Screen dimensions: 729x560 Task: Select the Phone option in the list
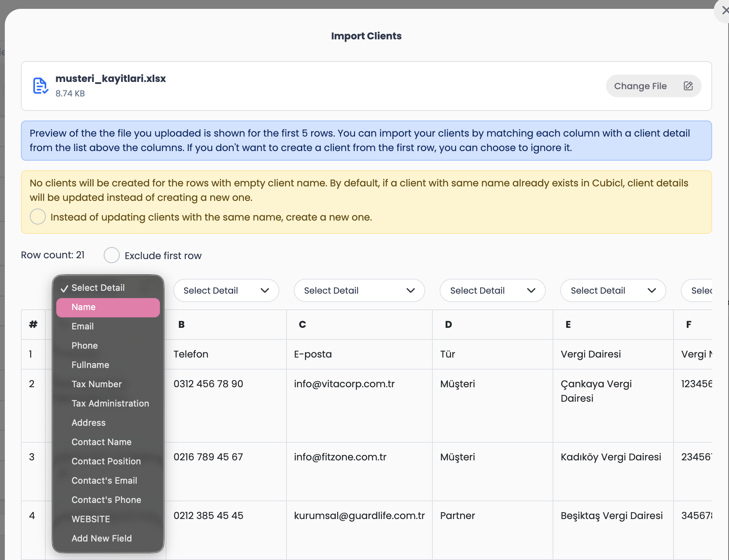tap(85, 346)
